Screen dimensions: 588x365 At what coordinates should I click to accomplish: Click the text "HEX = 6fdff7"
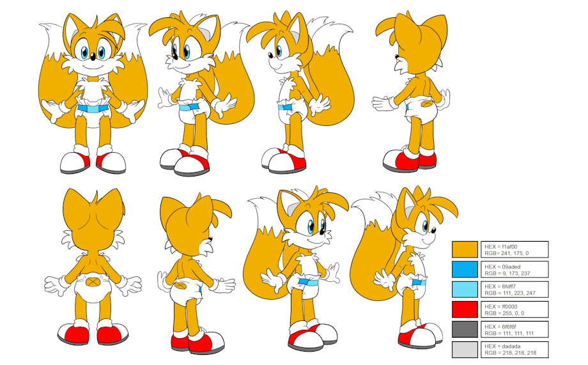pos(500,286)
